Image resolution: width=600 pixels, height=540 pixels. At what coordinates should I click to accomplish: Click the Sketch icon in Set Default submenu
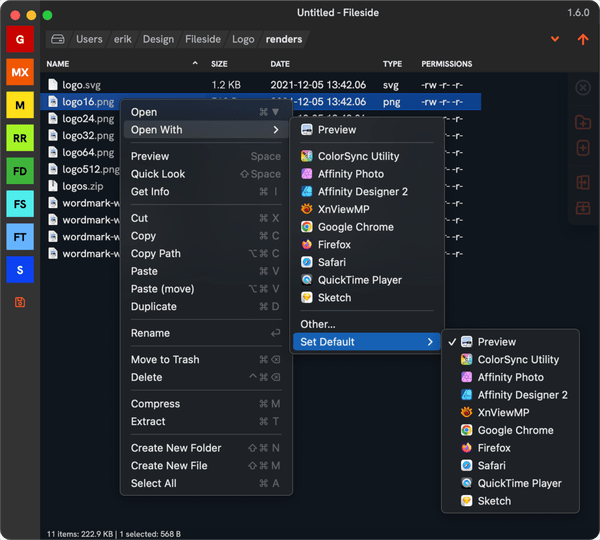[466, 501]
